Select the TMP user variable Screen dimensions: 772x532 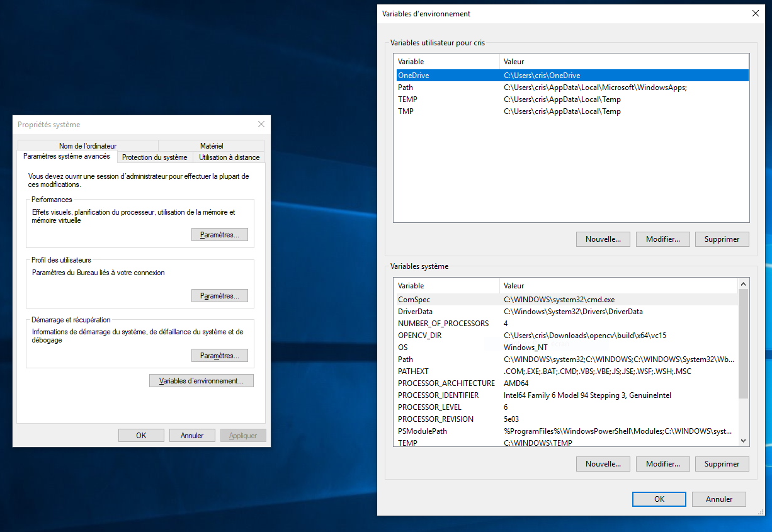(572, 111)
